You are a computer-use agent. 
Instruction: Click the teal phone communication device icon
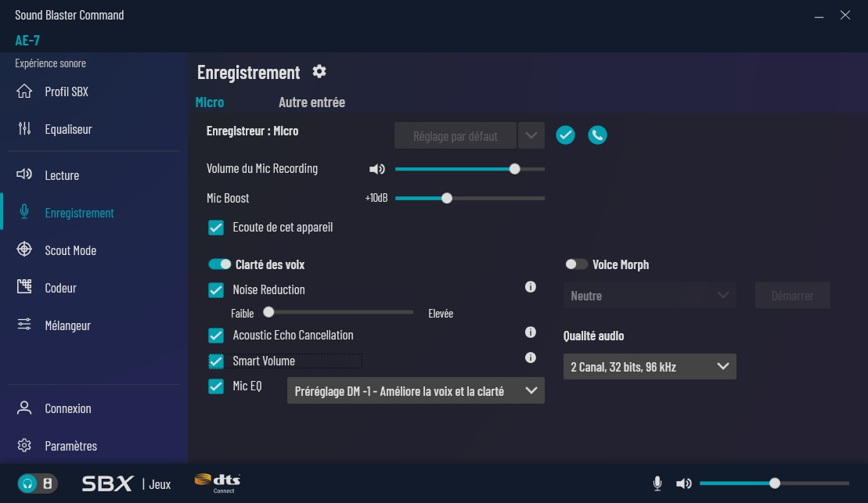point(597,135)
